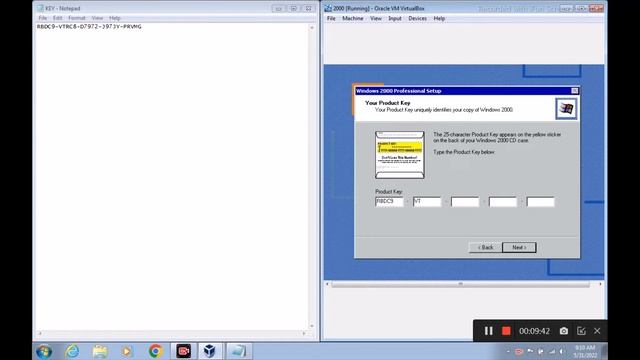Click the Next button in Windows 2000 Setup
This screenshot has width=640, height=360.
[519, 247]
